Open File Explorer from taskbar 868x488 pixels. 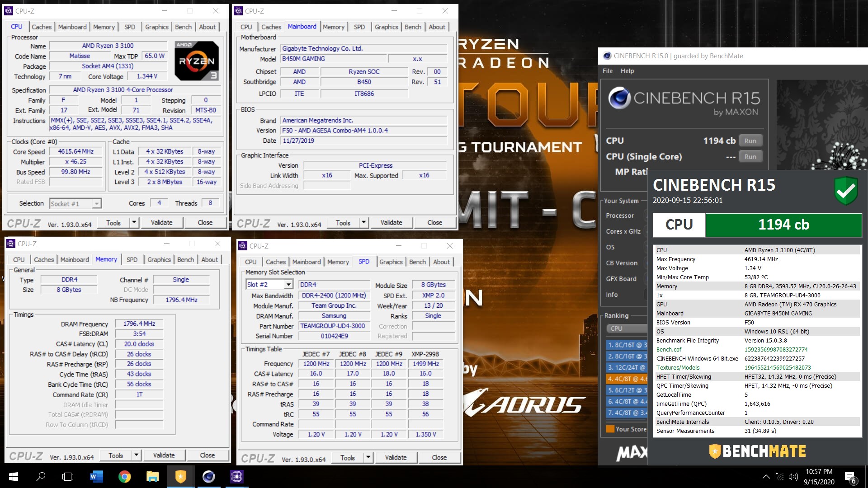click(x=152, y=477)
